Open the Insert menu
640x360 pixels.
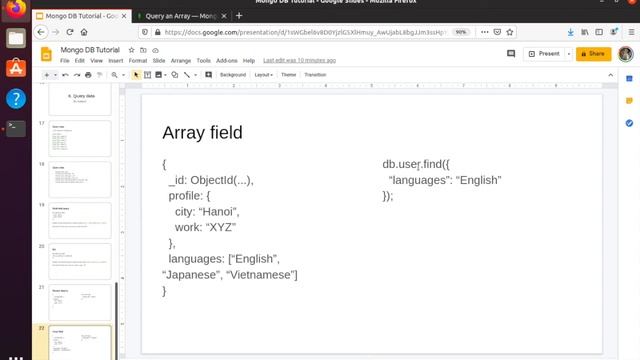pos(116,60)
